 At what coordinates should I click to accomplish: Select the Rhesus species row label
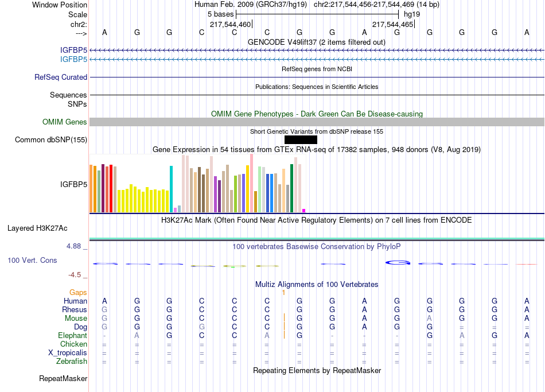[75, 309]
